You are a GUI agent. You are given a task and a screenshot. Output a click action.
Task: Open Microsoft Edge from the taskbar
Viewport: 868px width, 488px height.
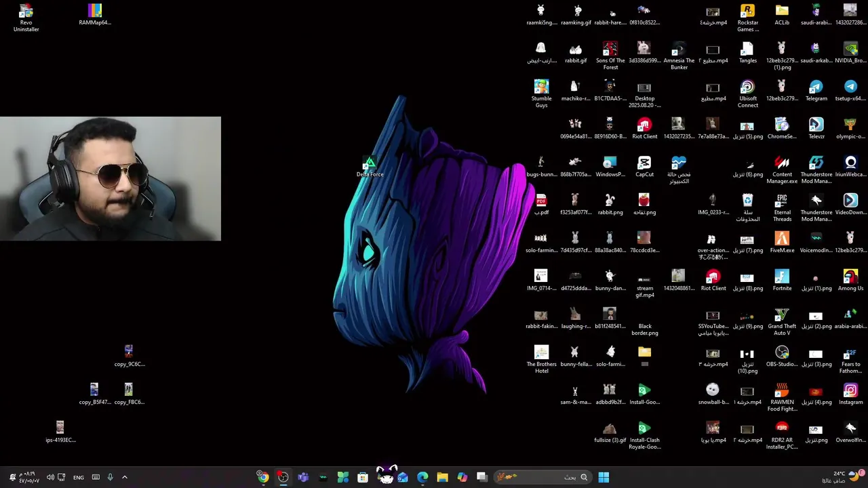pos(422,477)
